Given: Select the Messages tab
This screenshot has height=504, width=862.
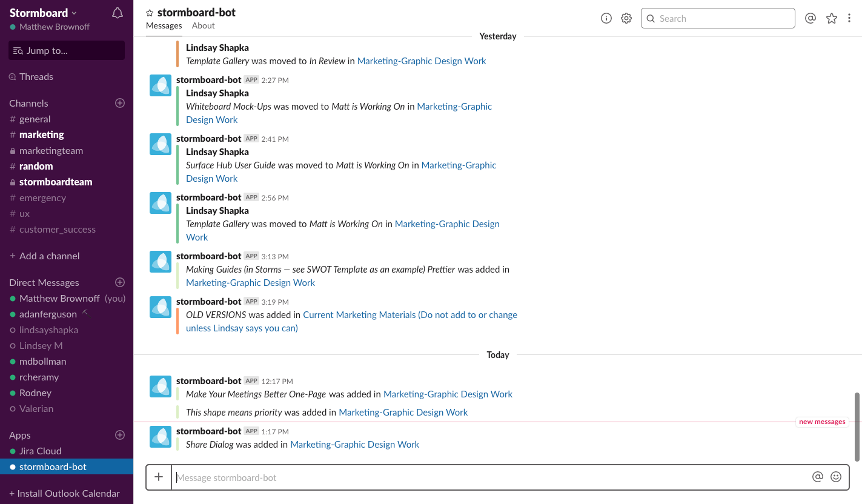Looking at the screenshot, I should [x=164, y=25].
